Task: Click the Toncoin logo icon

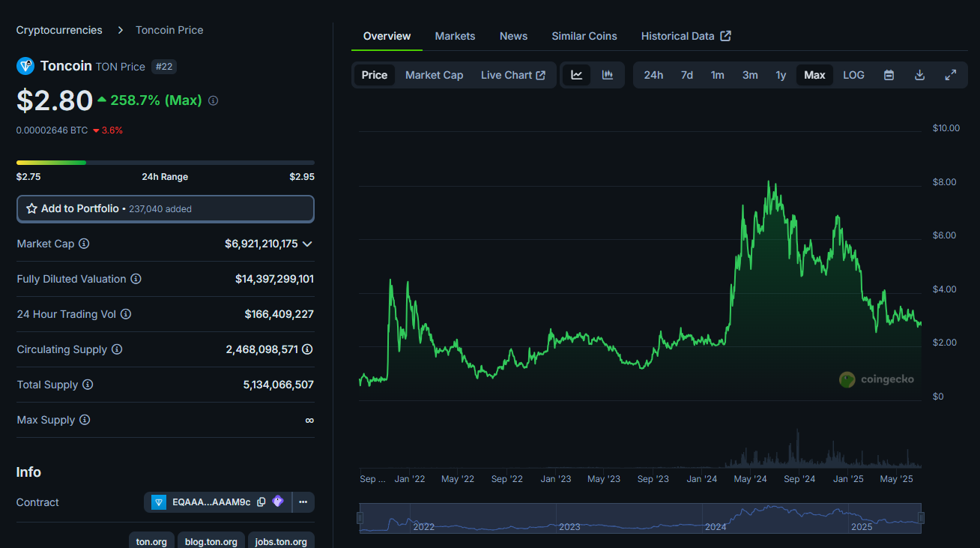Action: tap(25, 66)
